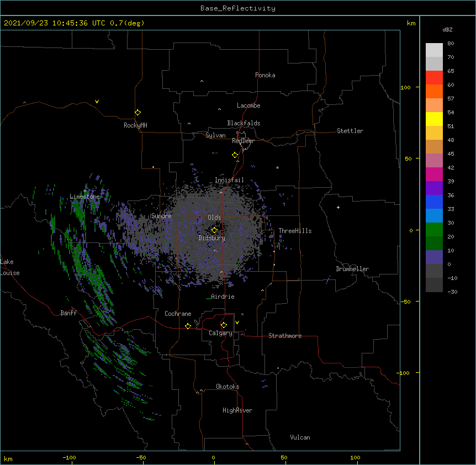
Task: Click the blue 33-36 dBZ color band
Action: tap(434, 202)
